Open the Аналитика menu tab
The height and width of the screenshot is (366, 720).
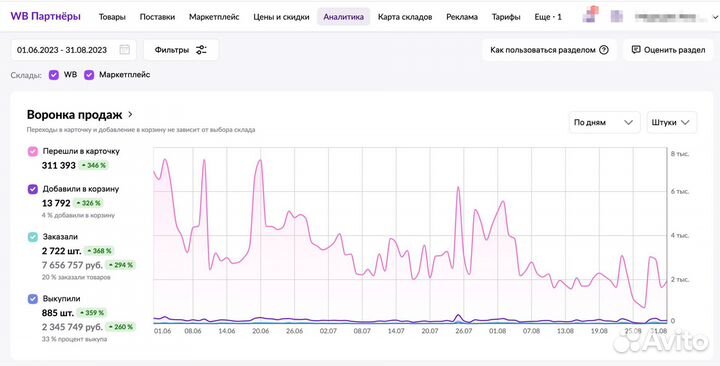(343, 17)
